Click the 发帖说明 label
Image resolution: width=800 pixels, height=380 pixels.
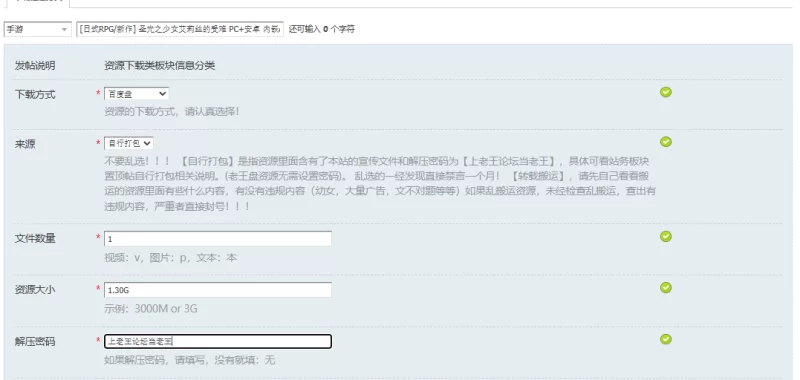(35, 66)
